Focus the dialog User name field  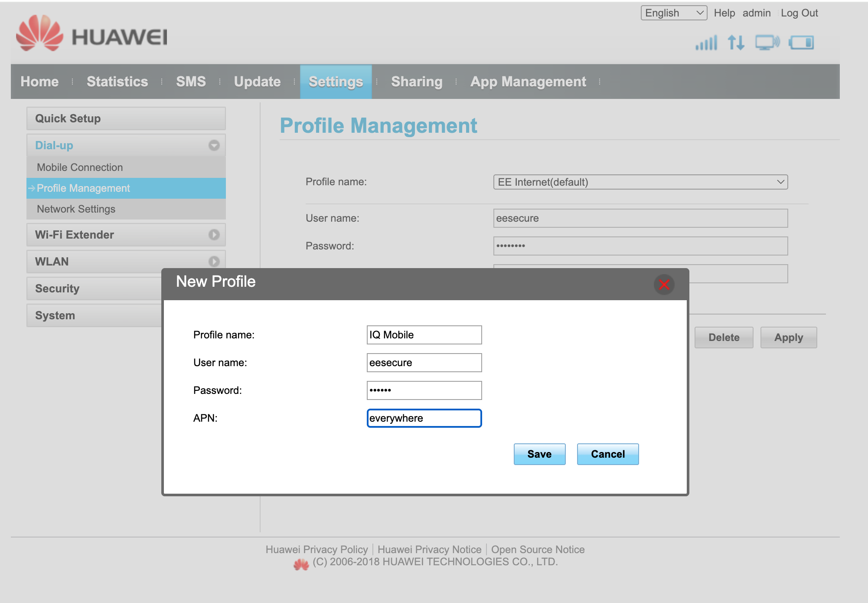424,363
